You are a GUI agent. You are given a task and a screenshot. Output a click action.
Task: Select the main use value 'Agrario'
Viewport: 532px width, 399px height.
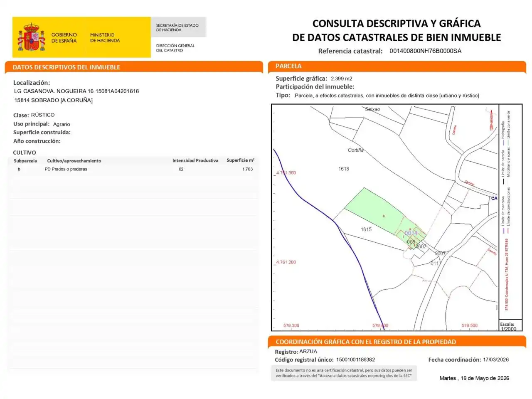(x=62, y=124)
